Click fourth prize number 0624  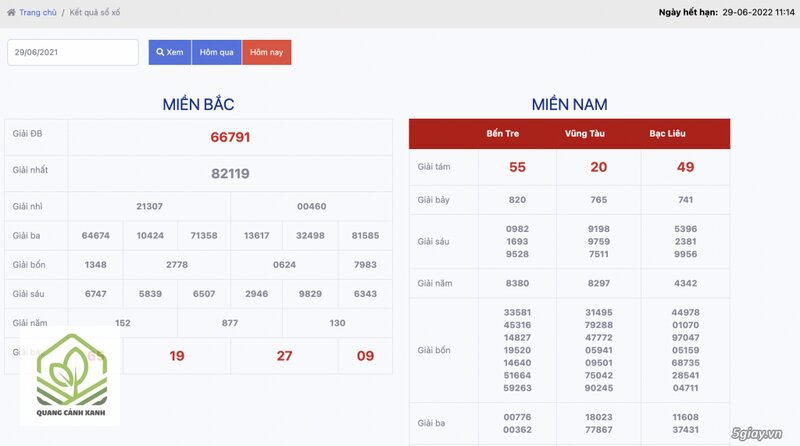pos(284,264)
